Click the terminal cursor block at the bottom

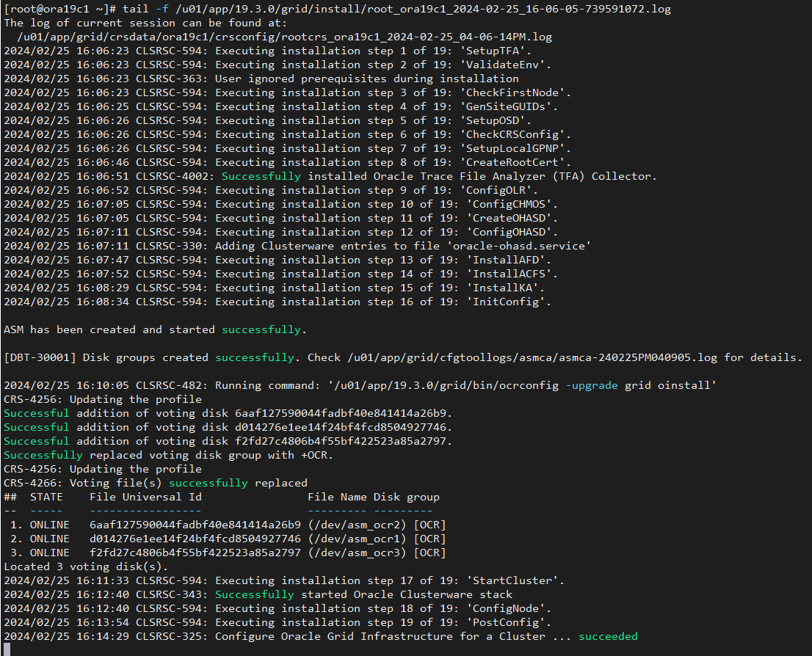pos(7,649)
